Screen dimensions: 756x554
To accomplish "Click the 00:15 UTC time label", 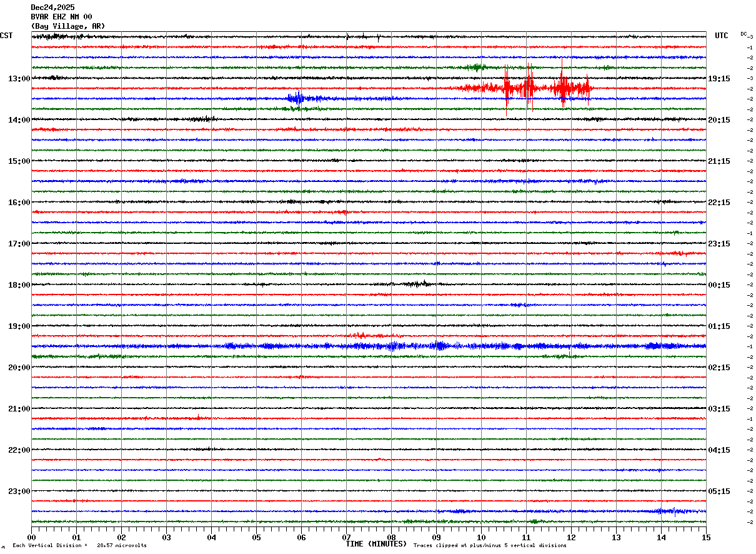I will [719, 285].
